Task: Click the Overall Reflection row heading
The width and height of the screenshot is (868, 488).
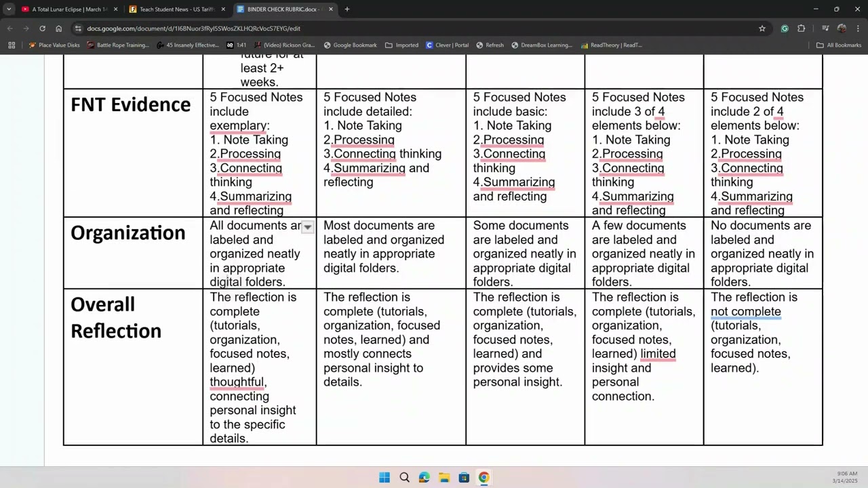Action: pos(116,317)
